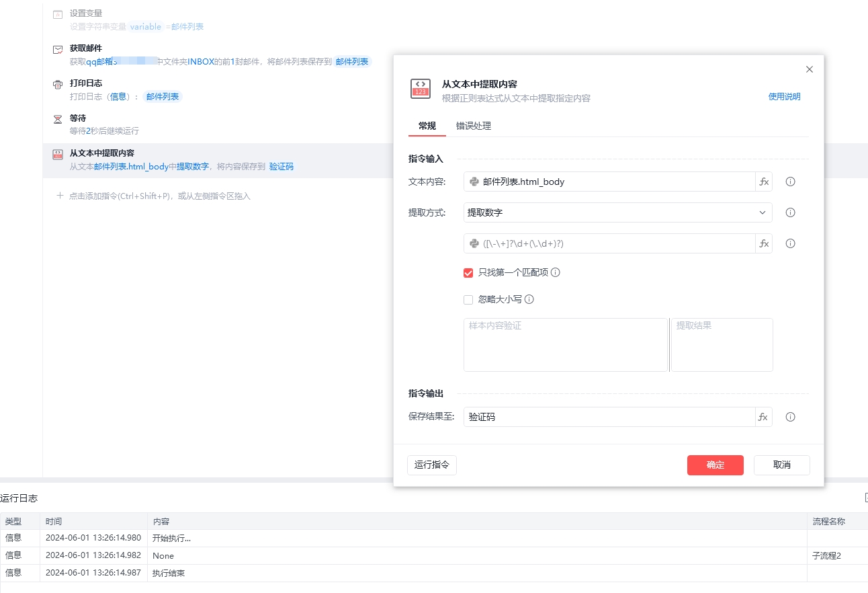Show info tooltip for 只找第一个匹配项

click(556, 273)
